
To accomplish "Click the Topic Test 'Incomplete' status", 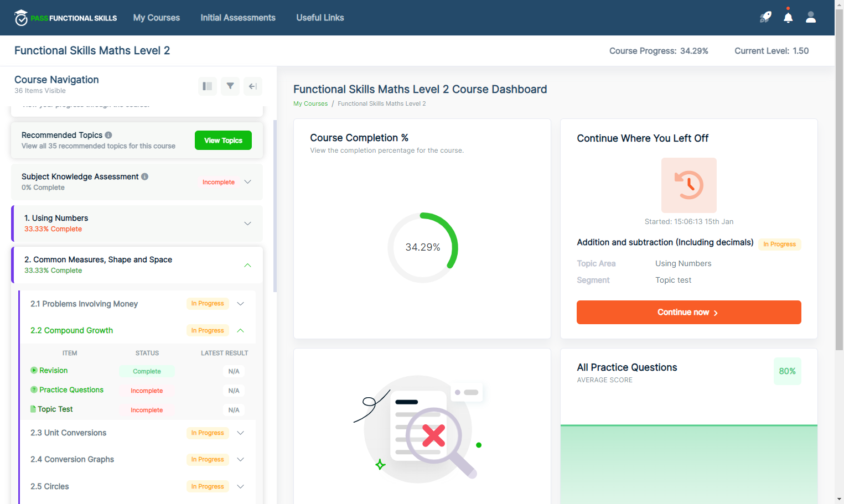I will [147, 410].
